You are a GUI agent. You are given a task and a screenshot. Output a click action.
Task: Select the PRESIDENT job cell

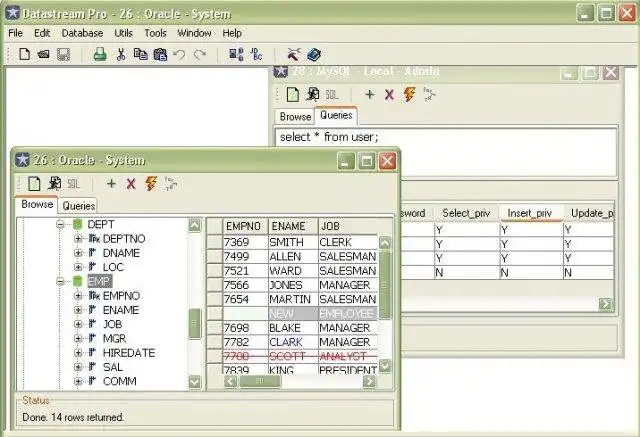coord(348,370)
